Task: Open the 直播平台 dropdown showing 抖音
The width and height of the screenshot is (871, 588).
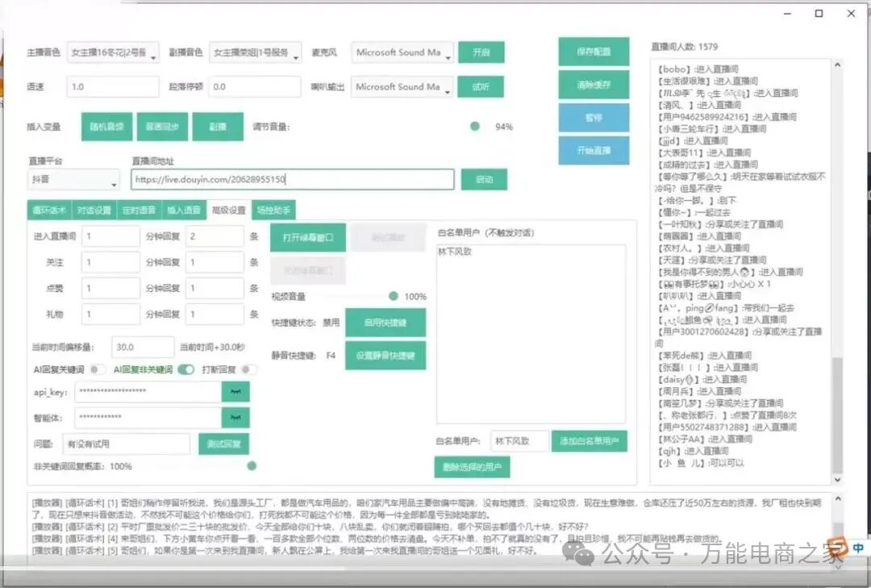Action: point(73,180)
